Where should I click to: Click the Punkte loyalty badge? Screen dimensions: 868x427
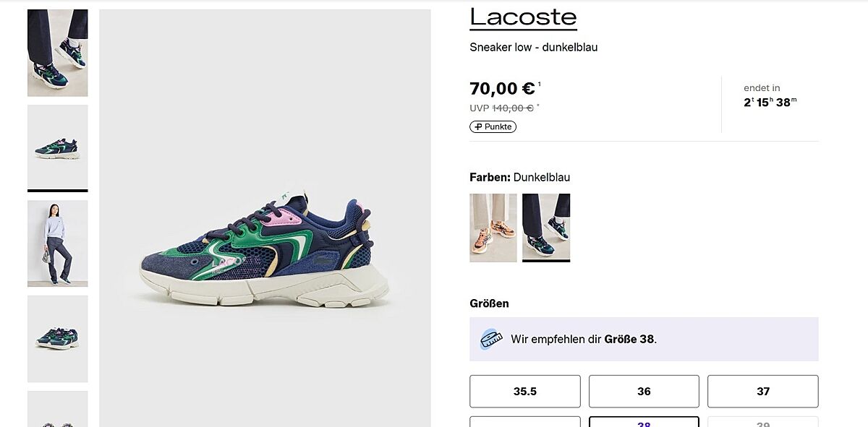493,127
